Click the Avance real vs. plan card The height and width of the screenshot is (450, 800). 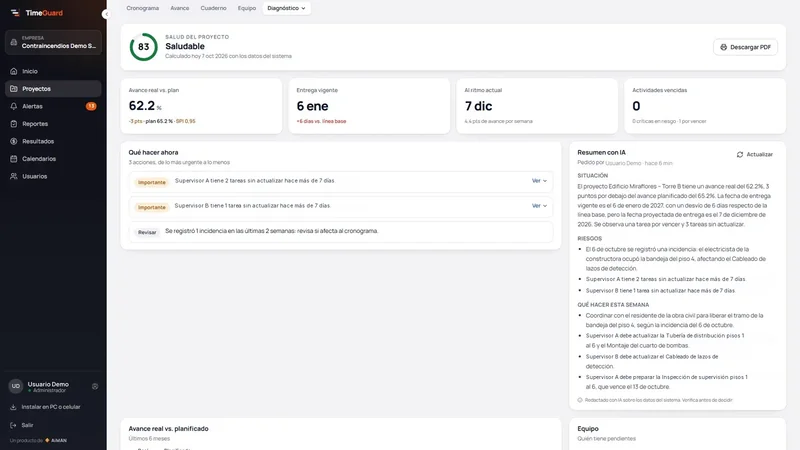click(201, 106)
